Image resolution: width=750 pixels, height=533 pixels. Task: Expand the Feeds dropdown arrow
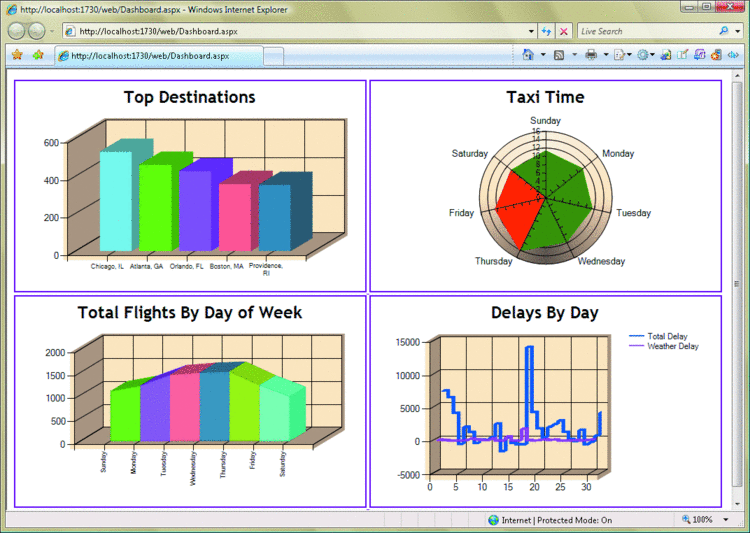coord(574,55)
